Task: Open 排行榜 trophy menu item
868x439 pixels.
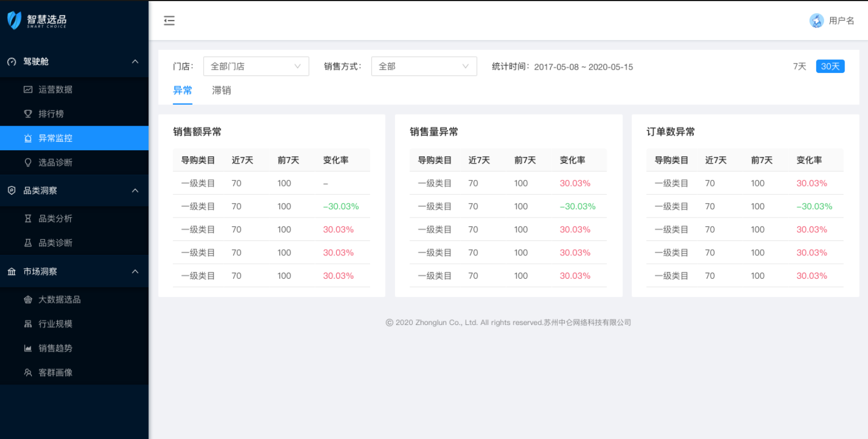Action: (x=51, y=114)
